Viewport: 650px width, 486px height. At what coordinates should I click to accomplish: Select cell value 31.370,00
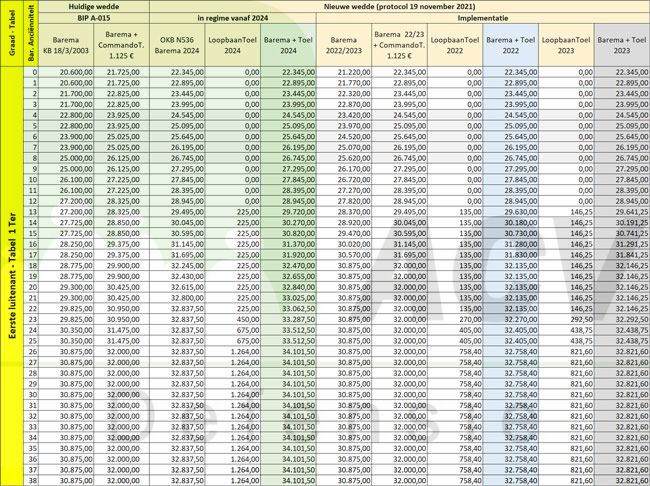[x=299, y=244]
